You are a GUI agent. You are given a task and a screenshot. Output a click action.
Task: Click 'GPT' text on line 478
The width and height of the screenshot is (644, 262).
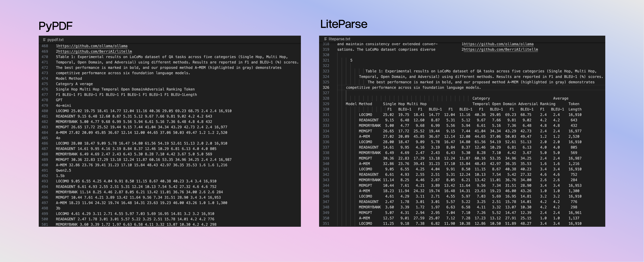click(59, 100)
